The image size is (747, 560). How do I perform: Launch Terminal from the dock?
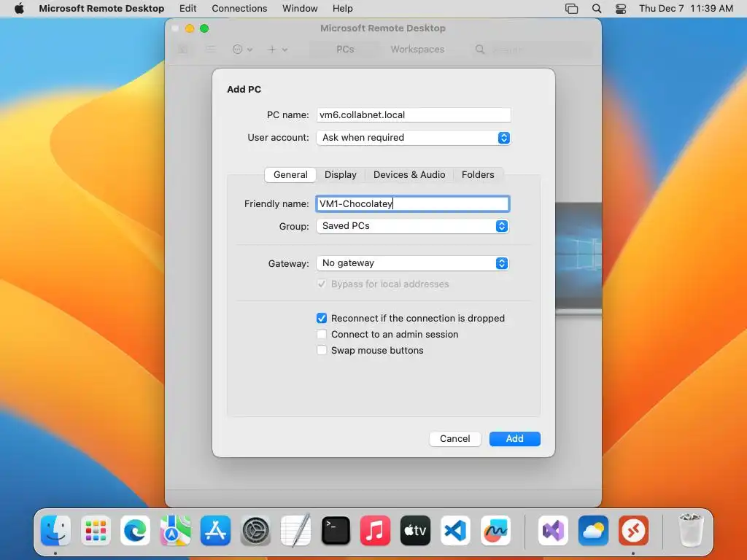[x=336, y=530]
